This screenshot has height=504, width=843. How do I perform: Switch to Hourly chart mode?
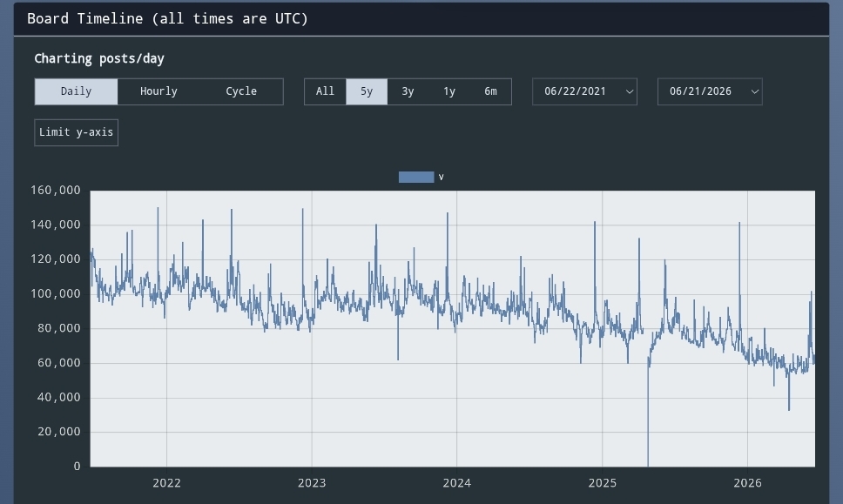click(158, 91)
